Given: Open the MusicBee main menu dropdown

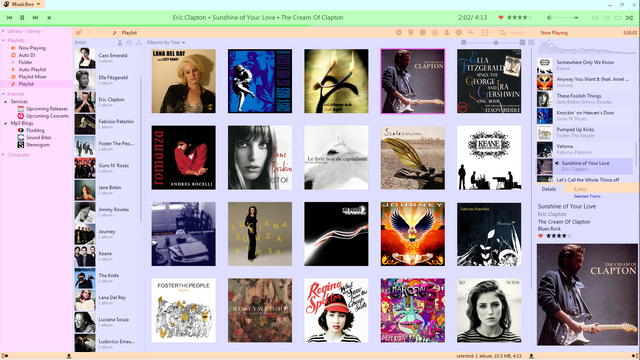Looking at the screenshot, I should [x=22, y=4].
